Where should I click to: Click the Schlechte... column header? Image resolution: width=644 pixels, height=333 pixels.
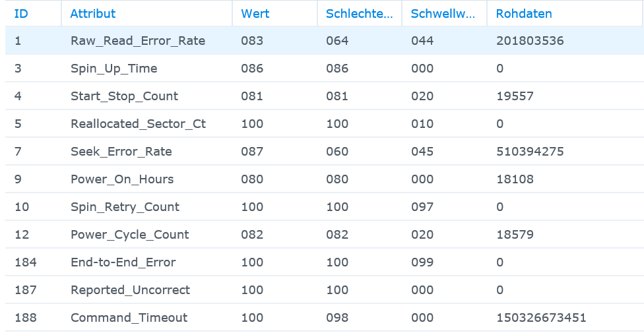click(x=360, y=14)
